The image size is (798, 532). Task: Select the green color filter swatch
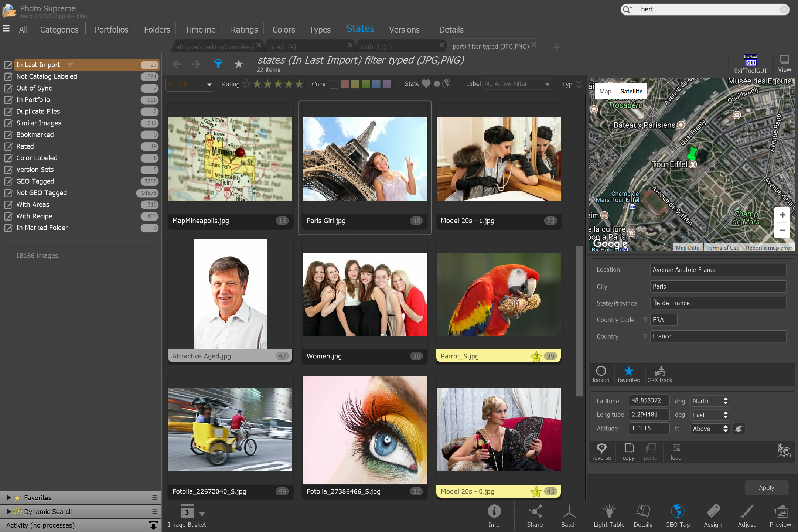(366, 84)
